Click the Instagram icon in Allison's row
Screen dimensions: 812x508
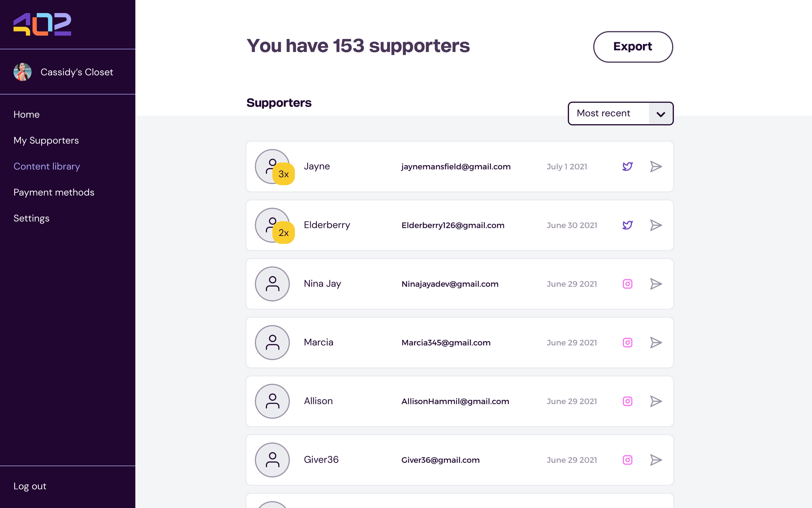(627, 401)
